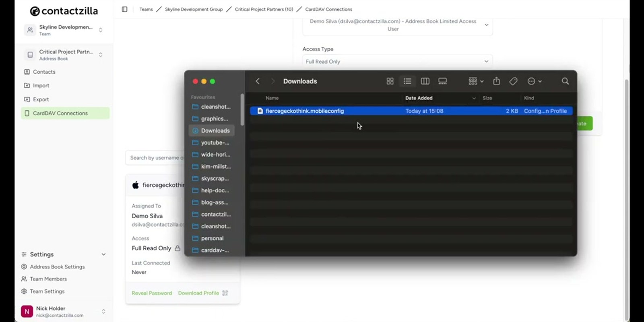The width and height of the screenshot is (644, 322).
Task: Open skyscrap folder in Finder sidebar
Action: 211,178
